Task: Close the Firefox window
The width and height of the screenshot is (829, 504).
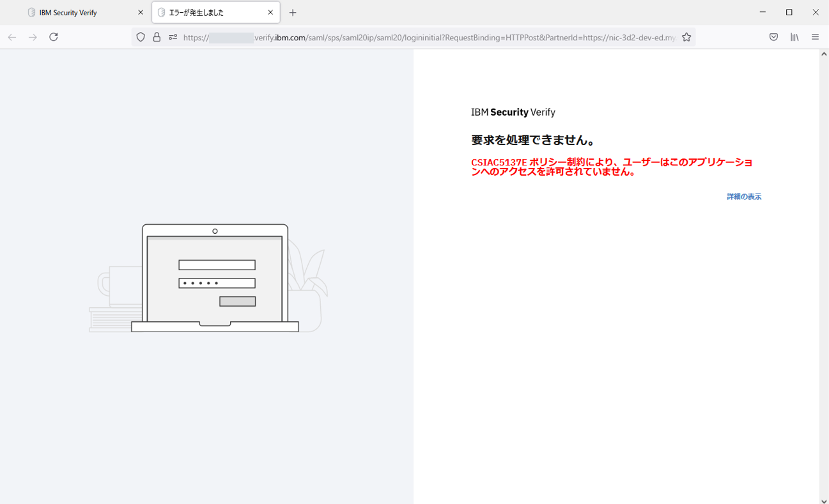Action: tap(816, 12)
